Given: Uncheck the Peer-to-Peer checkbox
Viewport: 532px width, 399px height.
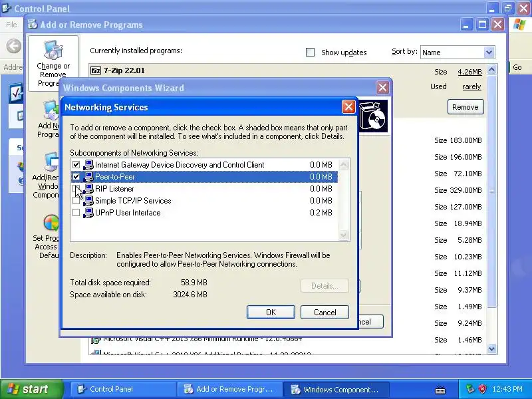Looking at the screenshot, I should 76,177.
